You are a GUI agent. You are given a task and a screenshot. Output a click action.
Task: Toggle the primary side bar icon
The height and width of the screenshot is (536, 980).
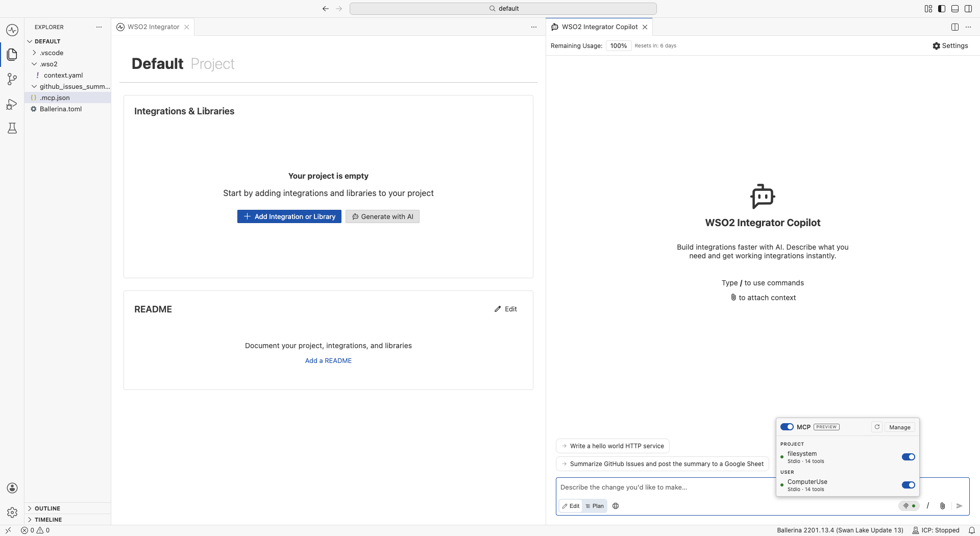click(x=942, y=9)
